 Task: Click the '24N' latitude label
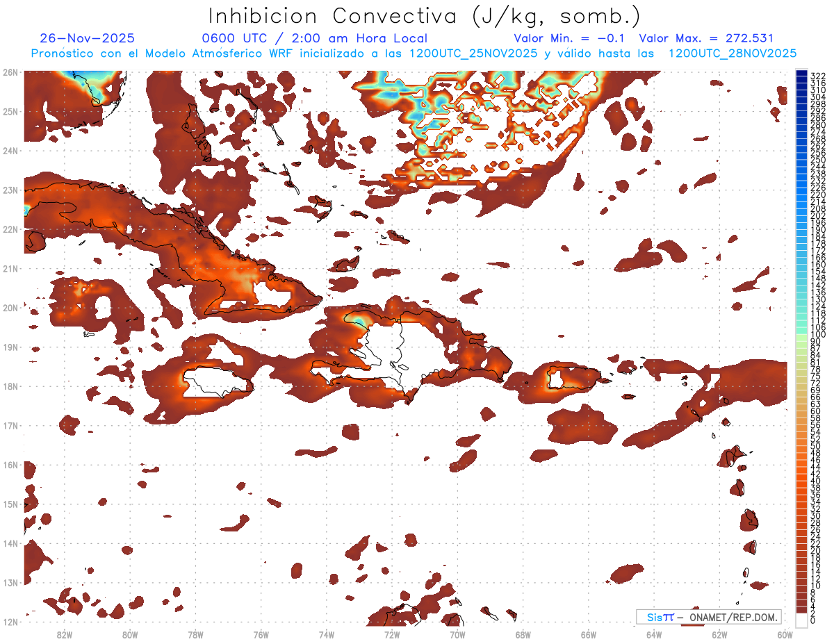pyautogui.click(x=10, y=151)
